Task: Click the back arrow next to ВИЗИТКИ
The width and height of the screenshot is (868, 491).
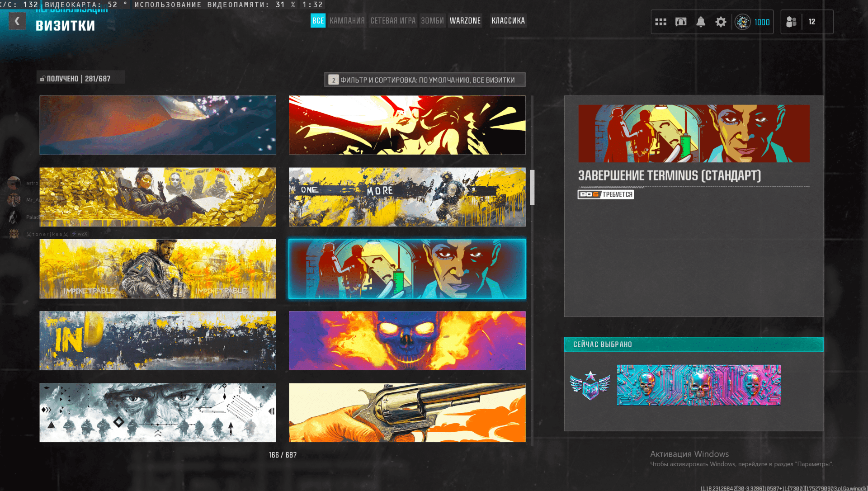Action: click(17, 21)
